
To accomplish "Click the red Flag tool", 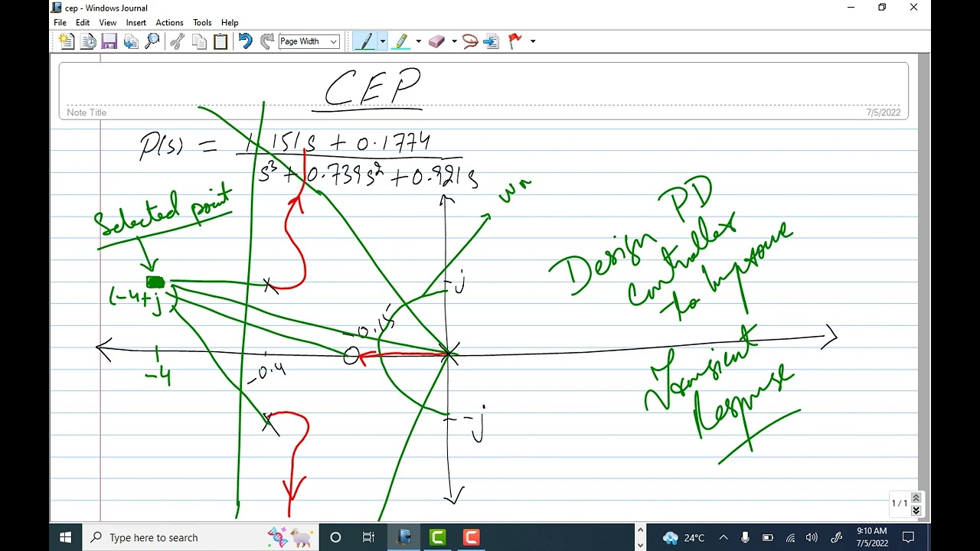I will click(515, 41).
